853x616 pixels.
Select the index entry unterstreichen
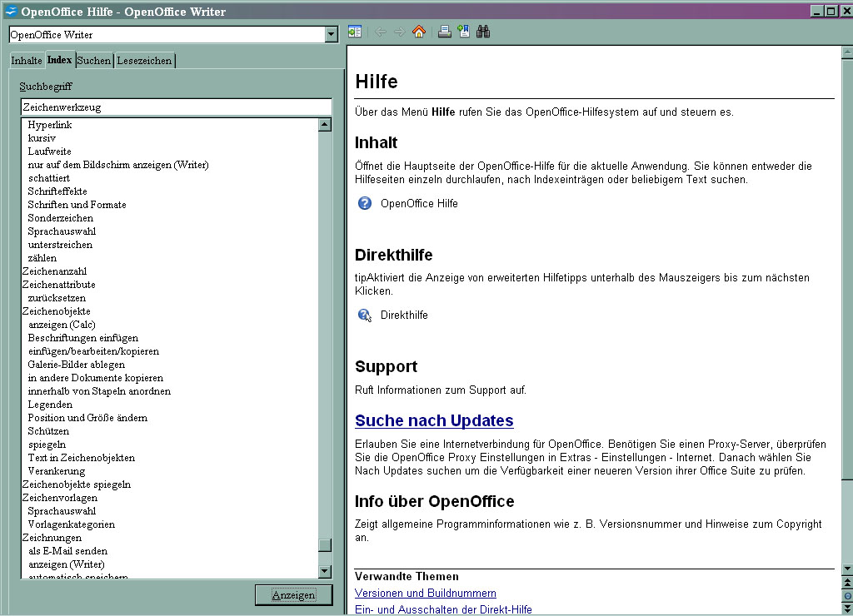(x=60, y=245)
